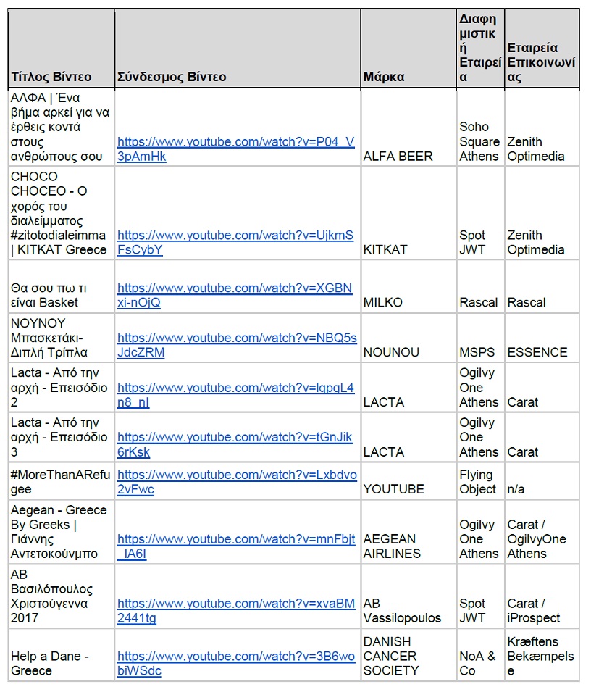
Task: Click the 'Διαφημιστική Εταιρεία' column header
Action: click(x=480, y=48)
